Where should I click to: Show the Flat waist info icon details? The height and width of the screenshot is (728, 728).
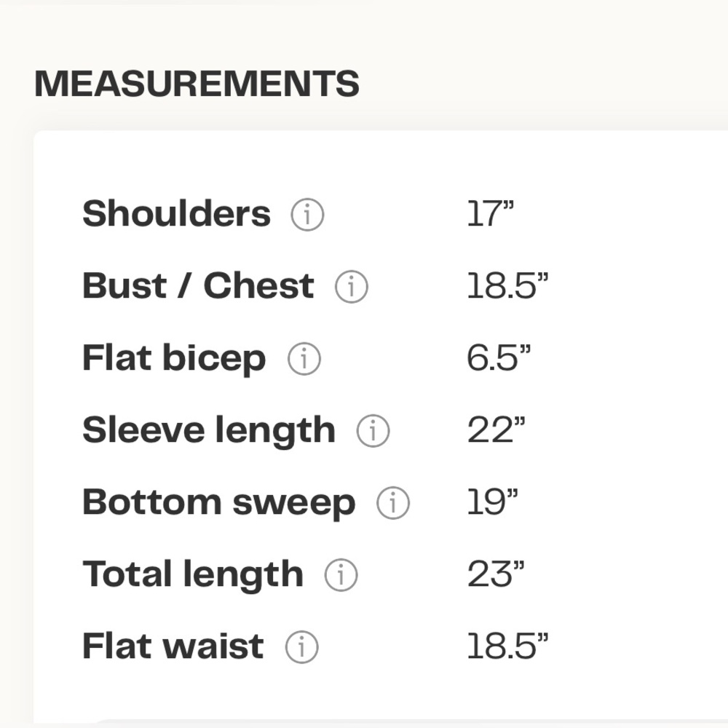(301, 647)
